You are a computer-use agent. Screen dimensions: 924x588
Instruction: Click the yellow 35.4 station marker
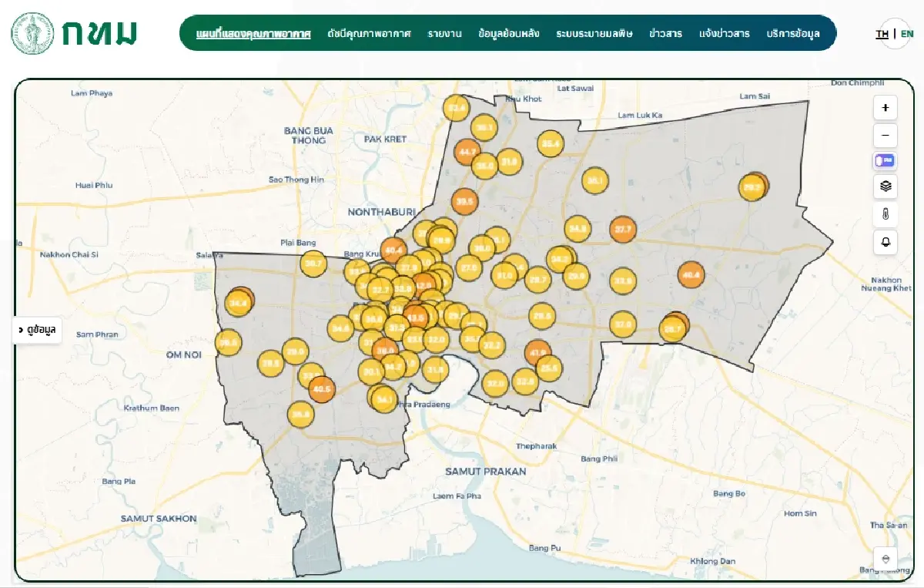point(550,143)
